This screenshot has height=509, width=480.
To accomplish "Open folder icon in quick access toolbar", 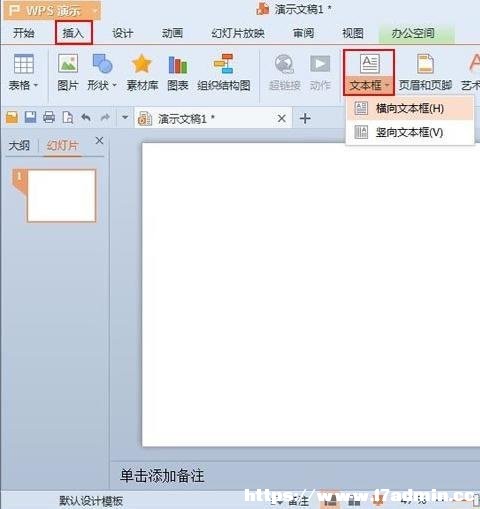I will tap(12, 117).
